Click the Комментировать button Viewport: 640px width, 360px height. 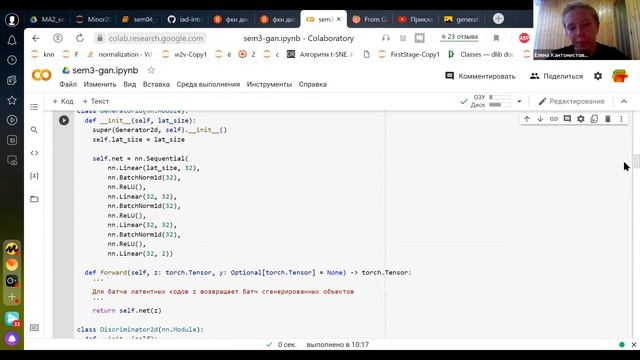[x=480, y=76]
